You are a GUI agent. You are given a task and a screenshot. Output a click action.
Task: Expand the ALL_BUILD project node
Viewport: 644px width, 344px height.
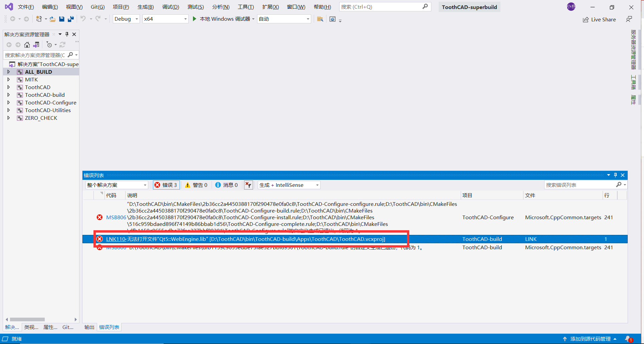coord(9,72)
